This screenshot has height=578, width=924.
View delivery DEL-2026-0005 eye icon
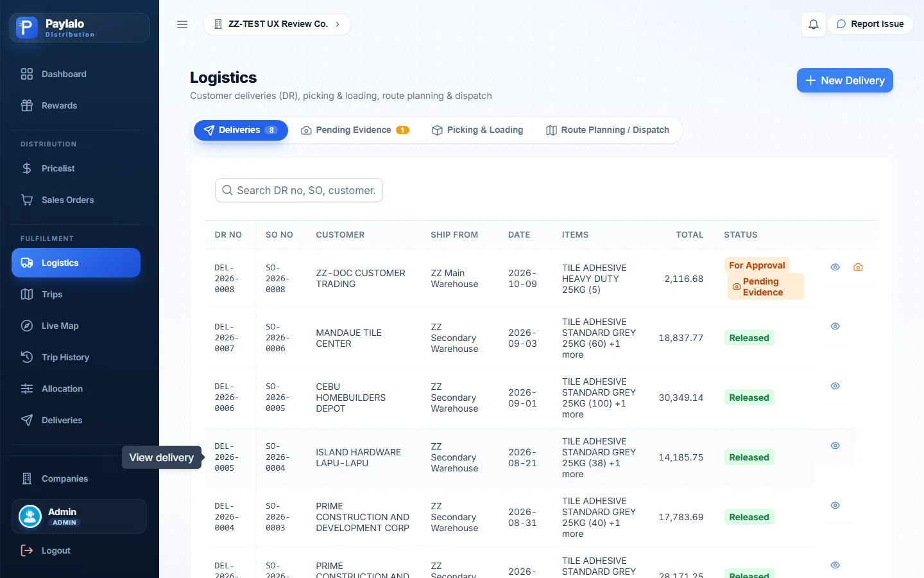click(835, 446)
